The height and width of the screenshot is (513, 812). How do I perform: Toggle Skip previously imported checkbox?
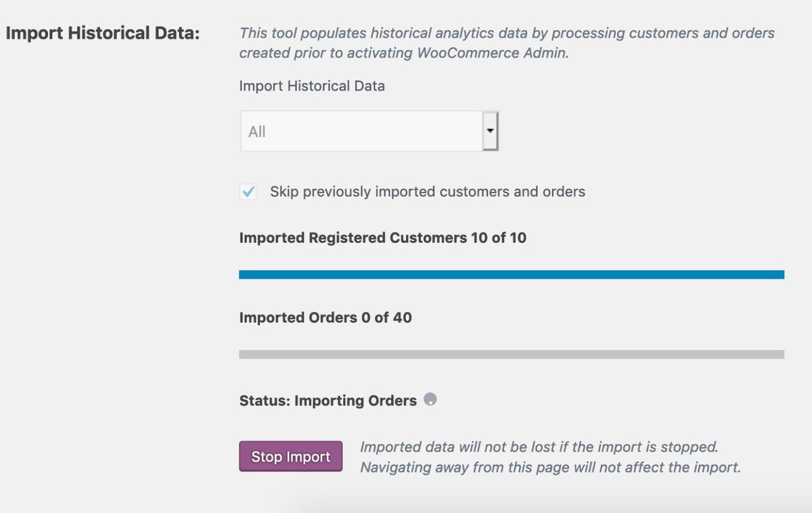click(x=248, y=192)
